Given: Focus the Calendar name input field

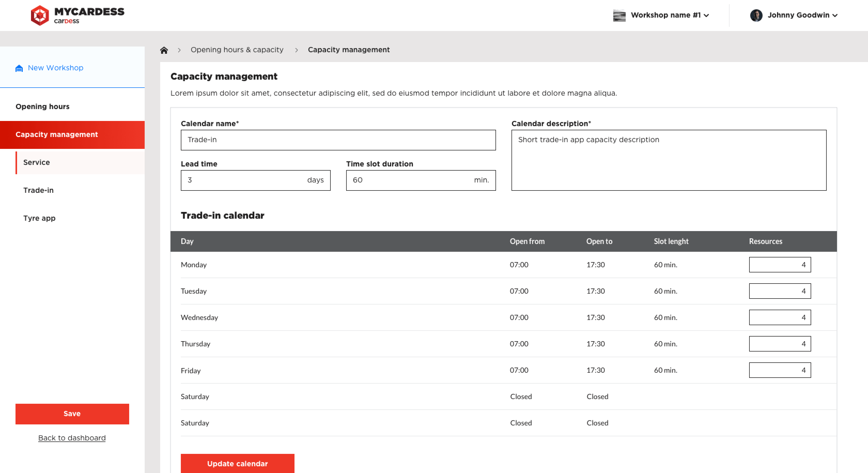Looking at the screenshot, I should coord(338,140).
